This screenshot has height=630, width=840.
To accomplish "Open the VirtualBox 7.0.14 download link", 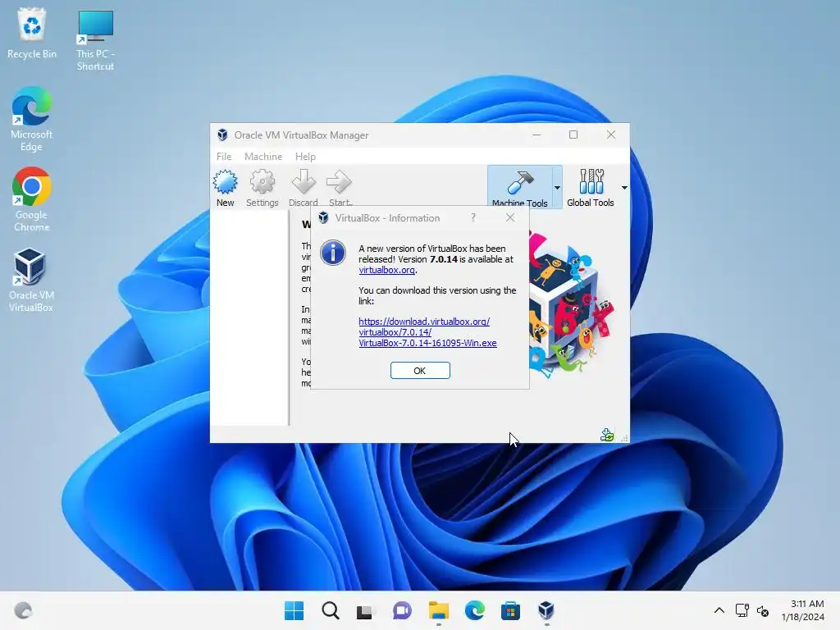I will [427, 332].
